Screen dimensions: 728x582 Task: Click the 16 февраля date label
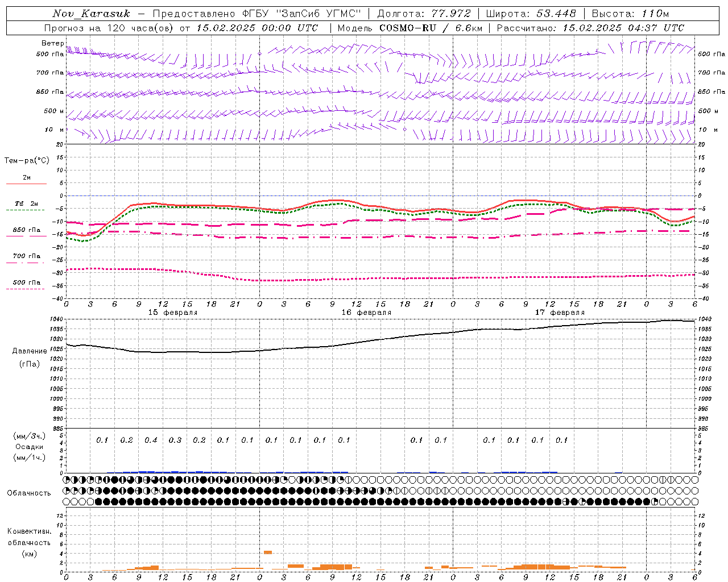point(366,313)
